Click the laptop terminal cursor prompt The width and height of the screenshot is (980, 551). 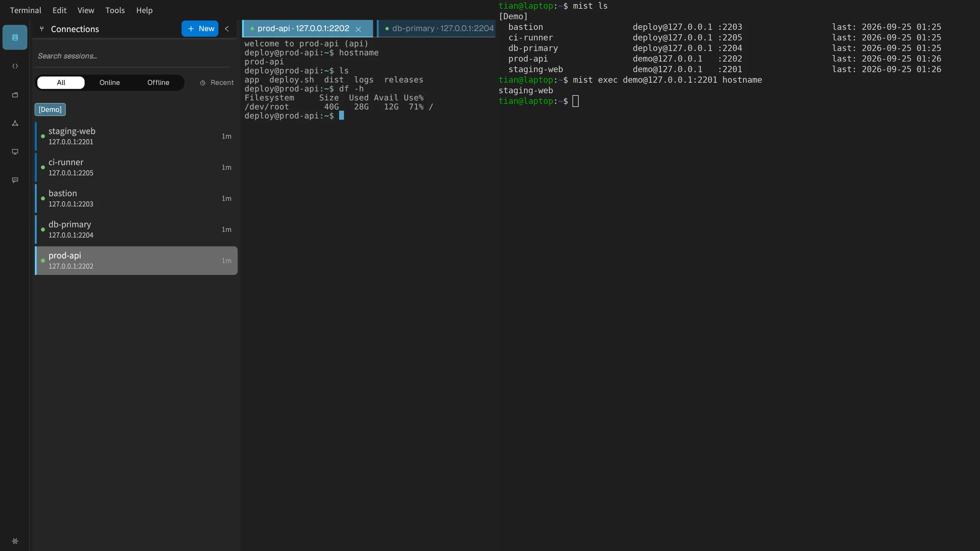tap(575, 101)
